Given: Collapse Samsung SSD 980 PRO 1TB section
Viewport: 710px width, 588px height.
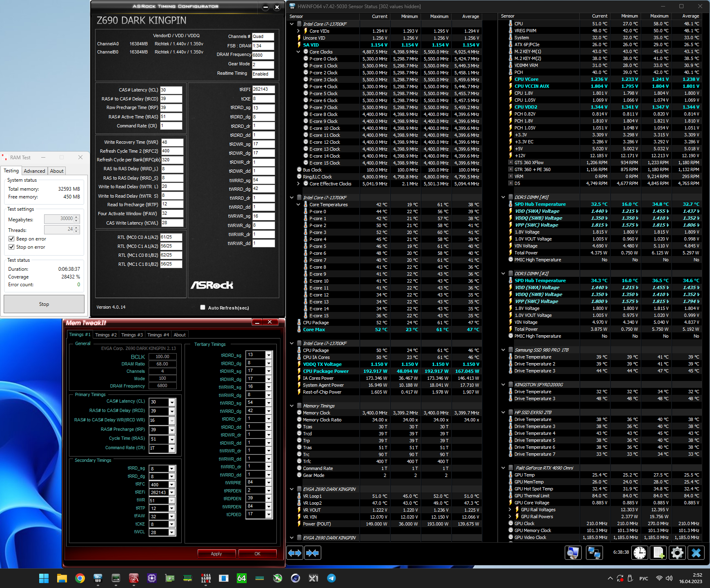Looking at the screenshot, I should tap(503, 350).
